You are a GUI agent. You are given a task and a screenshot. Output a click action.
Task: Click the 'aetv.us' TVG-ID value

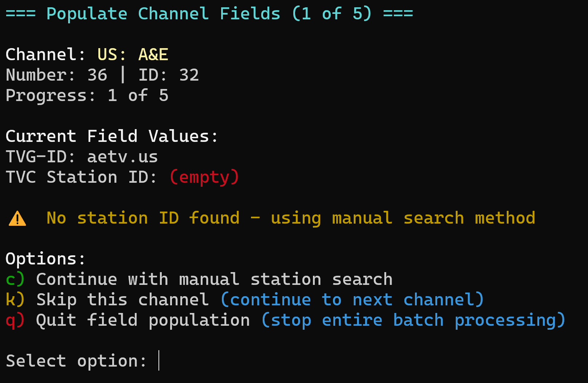click(122, 157)
